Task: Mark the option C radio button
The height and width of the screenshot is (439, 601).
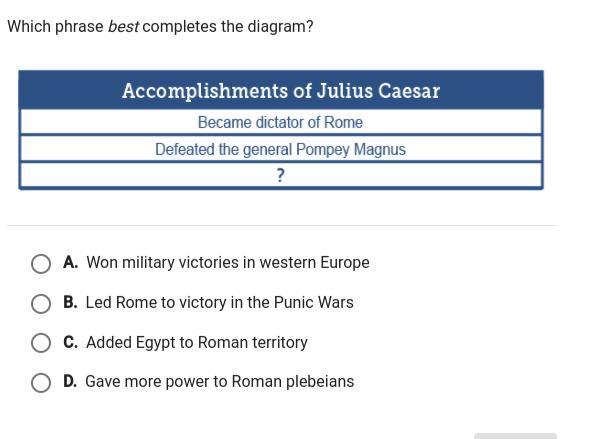Action: pos(41,343)
